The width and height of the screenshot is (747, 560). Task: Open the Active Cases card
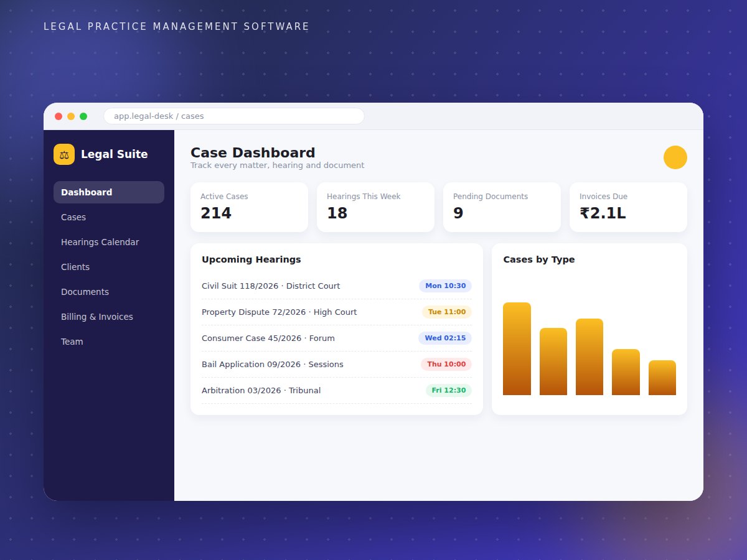249,207
